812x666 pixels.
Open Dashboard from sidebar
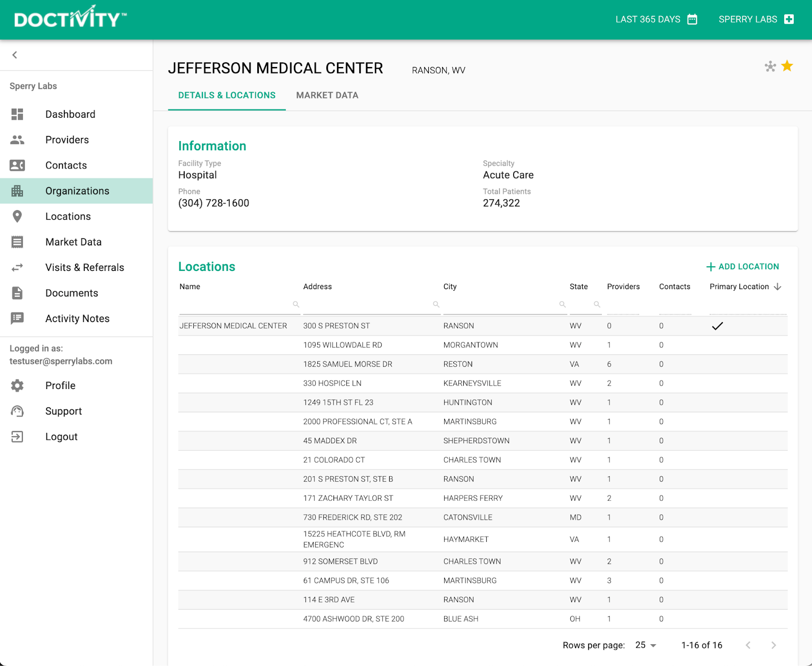pyautogui.click(x=76, y=114)
